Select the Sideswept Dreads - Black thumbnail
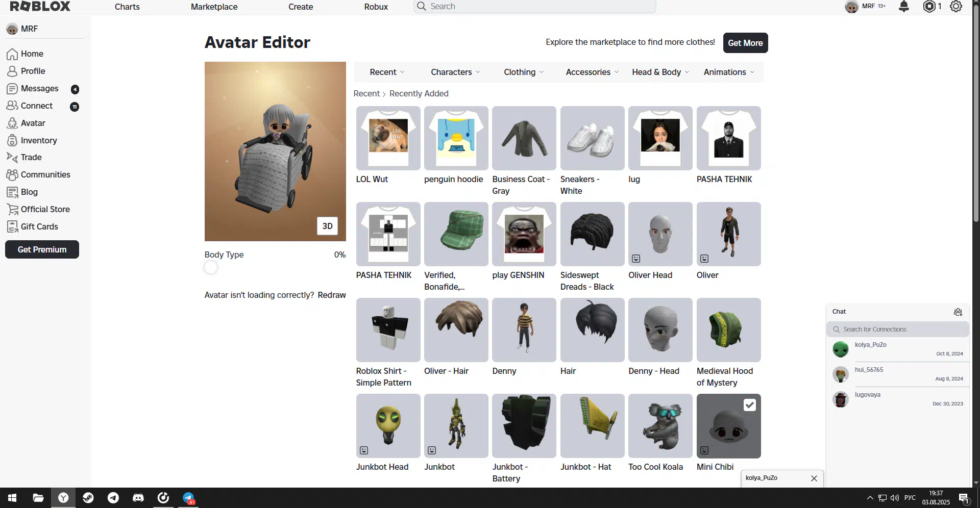 (x=592, y=234)
